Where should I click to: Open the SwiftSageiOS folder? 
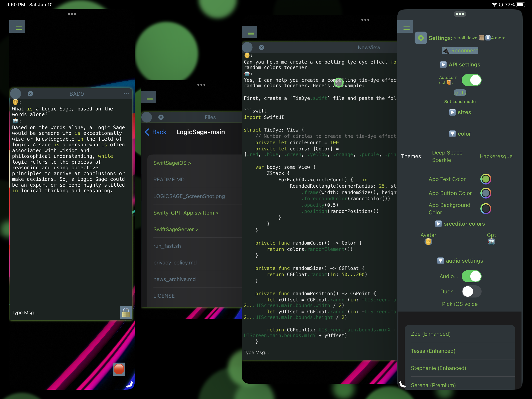pyautogui.click(x=172, y=163)
